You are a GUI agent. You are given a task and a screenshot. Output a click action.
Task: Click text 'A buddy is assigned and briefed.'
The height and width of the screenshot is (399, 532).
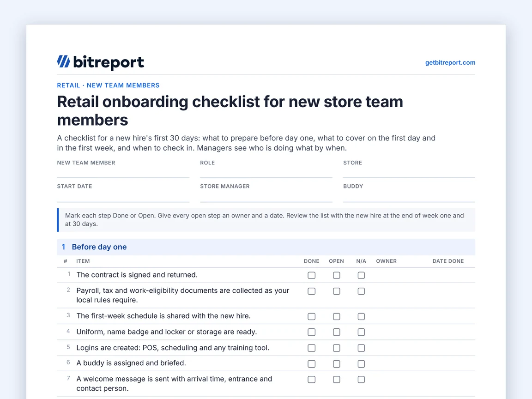[x=131, y=363]
